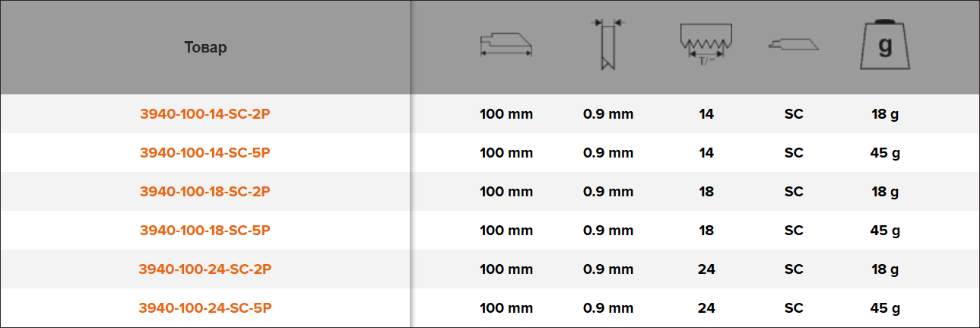Screen dimensions: 980x328
Task: Open product 3940-100-18-SC-2P
Action: pyautogui.click(x=205, y=192)
